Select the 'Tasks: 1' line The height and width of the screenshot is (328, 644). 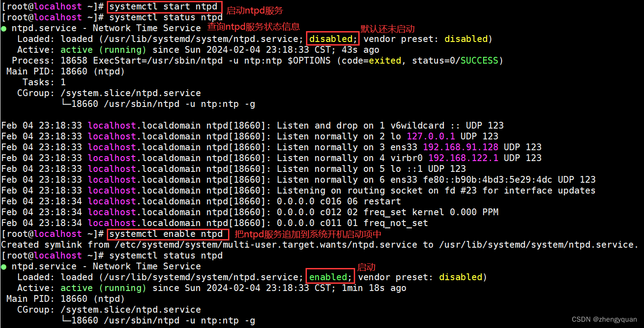(x=44, y=82)
